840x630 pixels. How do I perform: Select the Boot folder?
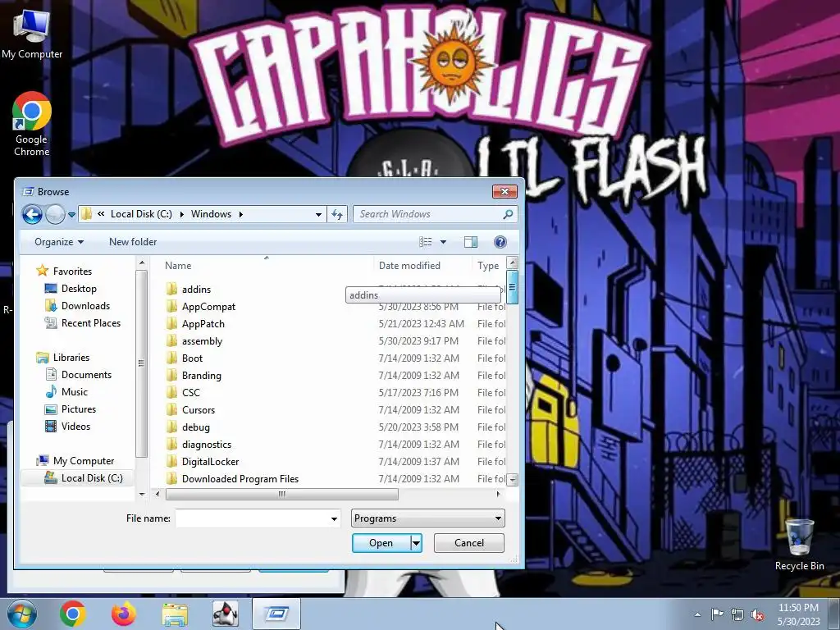click(192, 358)
